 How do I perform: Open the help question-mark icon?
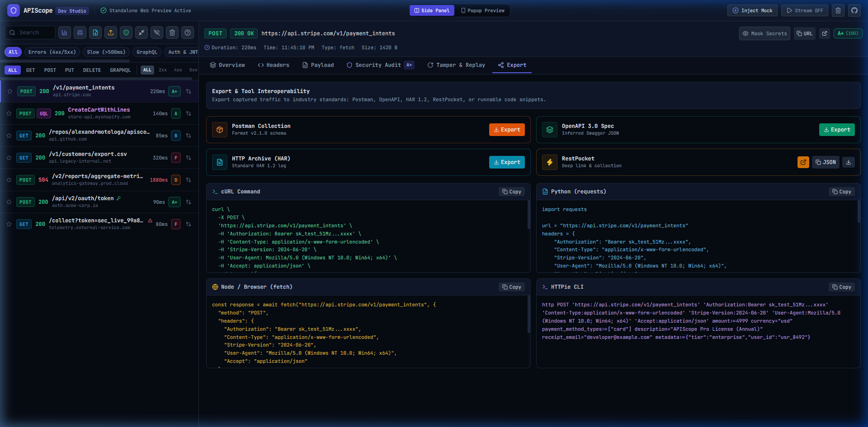(188, 33)
